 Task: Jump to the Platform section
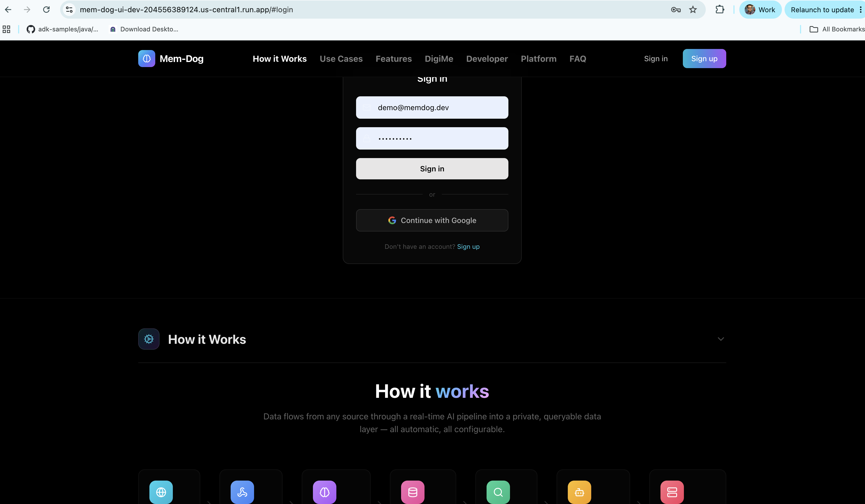538,59
